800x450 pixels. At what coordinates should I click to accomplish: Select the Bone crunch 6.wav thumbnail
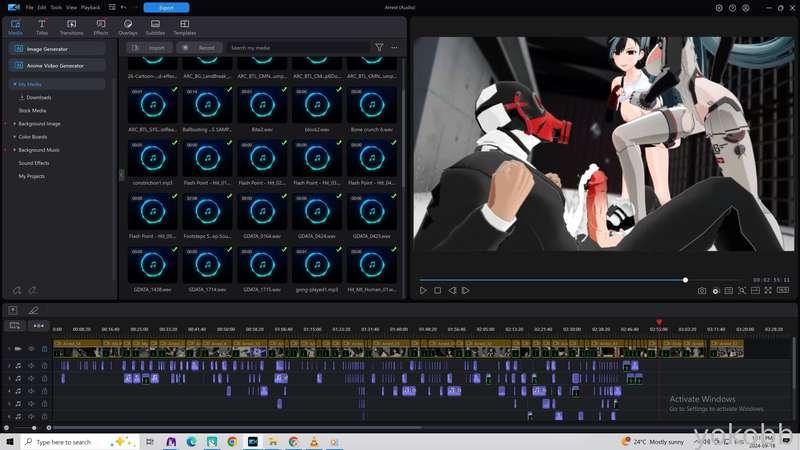(372, 105)
